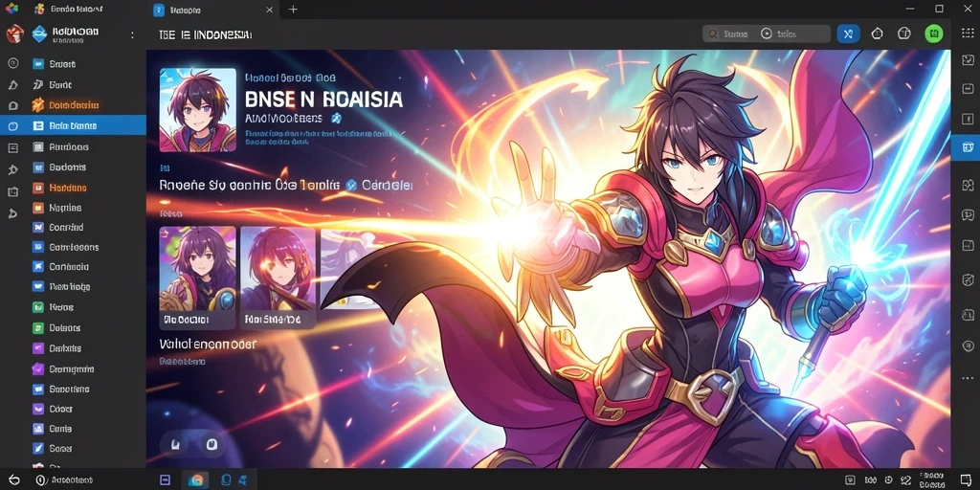This screenshot has height=490, width=980.
Task: Select the blue-highlighted row in the left list
Action: pos(73,125)
